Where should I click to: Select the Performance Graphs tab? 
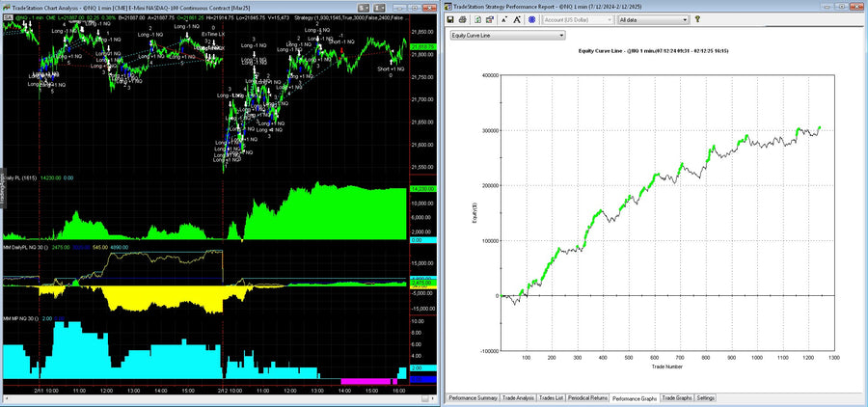click(x=635, y=397)
